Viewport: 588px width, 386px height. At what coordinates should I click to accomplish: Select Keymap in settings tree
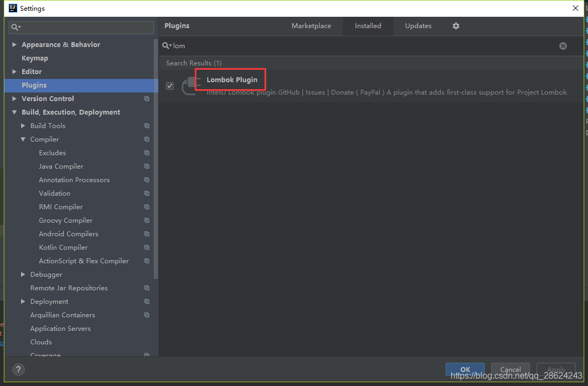click(35, 58)
